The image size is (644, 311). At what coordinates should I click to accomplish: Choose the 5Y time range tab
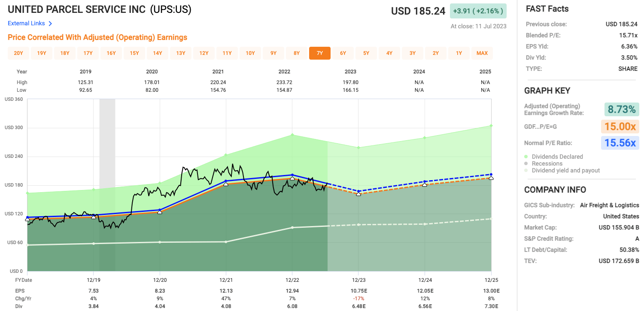point(366,53)
